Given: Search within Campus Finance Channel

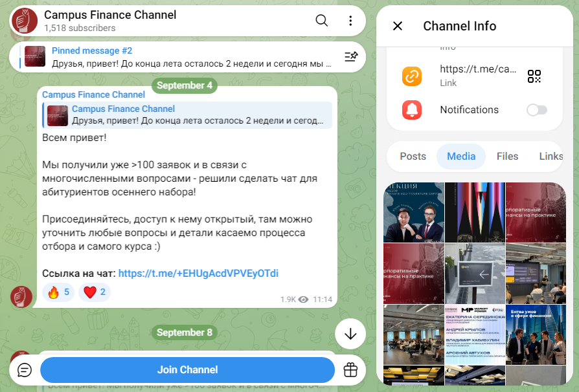Looking at the screenshot, I should click(x=322, y=21).
